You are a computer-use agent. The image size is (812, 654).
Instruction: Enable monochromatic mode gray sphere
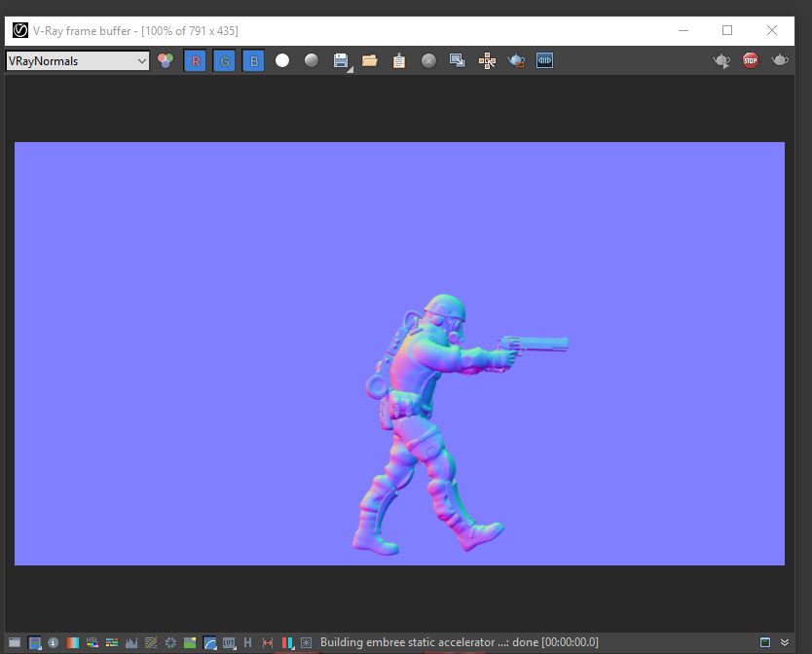click(312, 60)
